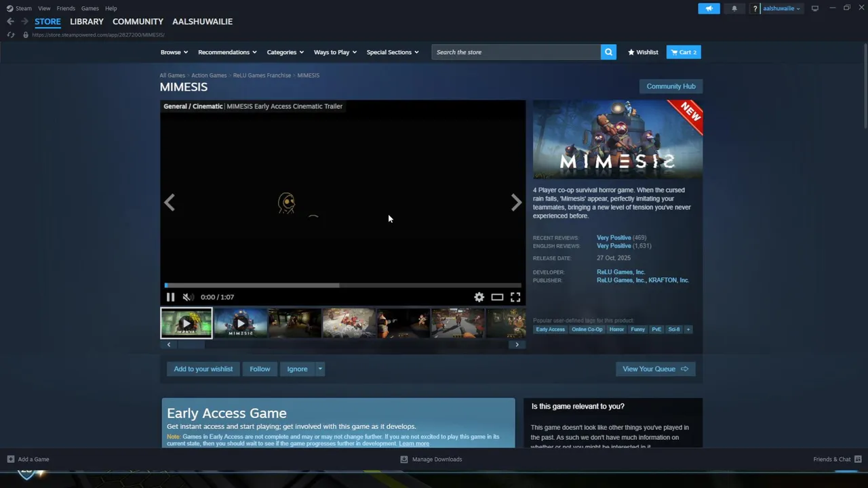868x488 pixels.
Task: Click the blue announcements megaphone button
Action: point(709,8)
